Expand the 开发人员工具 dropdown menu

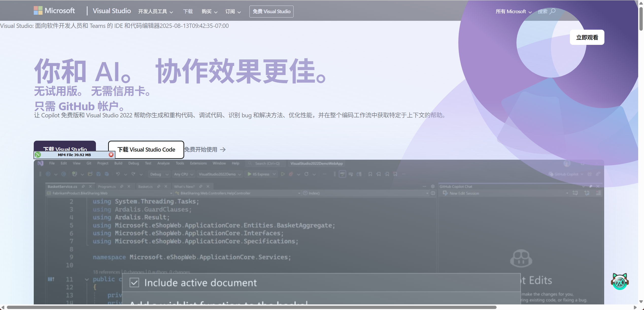pos(156,12)
